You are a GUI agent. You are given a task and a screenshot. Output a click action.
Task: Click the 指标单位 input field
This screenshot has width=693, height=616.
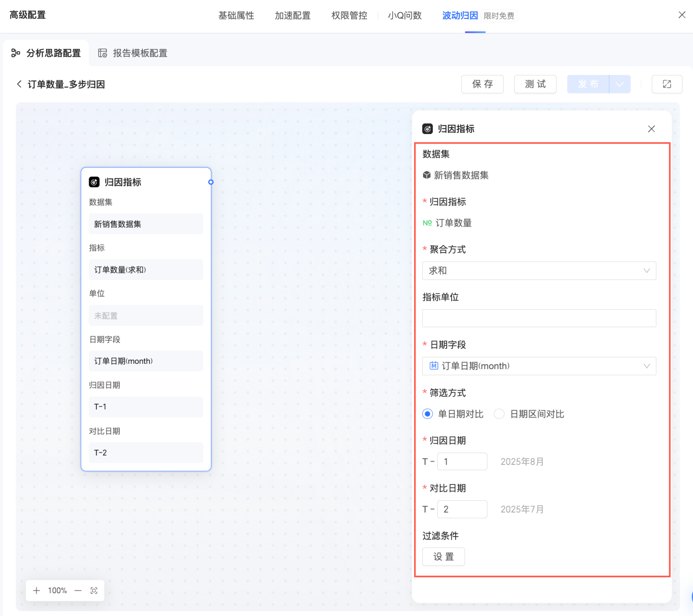(x=539, y=318)
